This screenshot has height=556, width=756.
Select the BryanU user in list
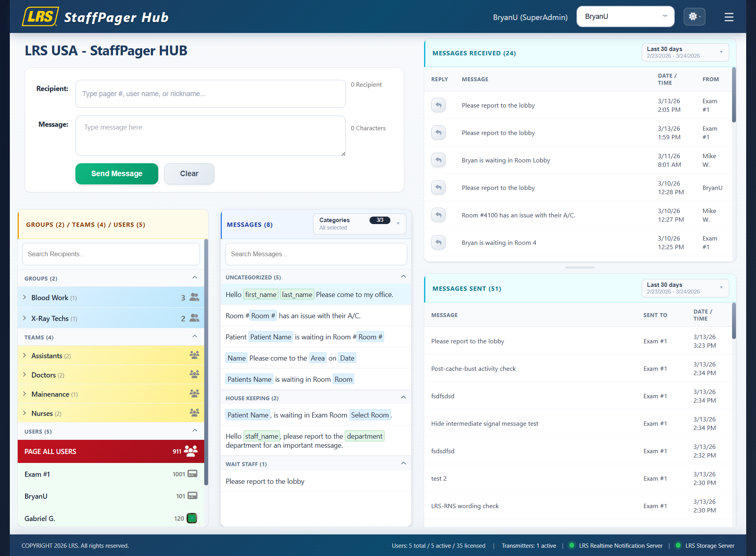click(x=111, y=496)
